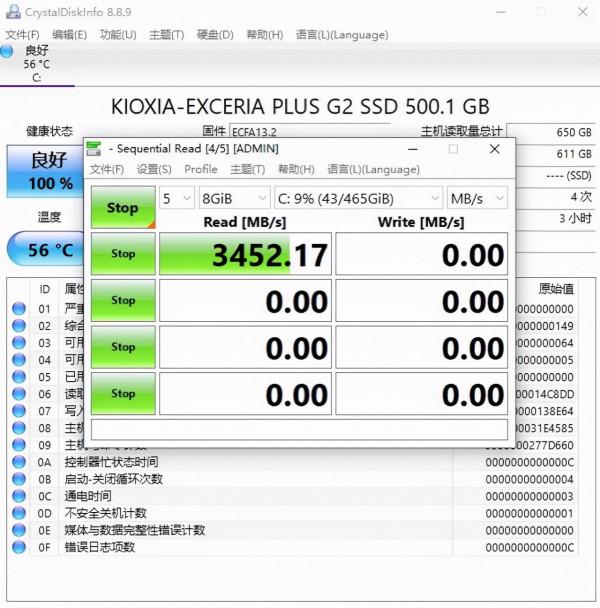Click blue status orb for attribute 0A
The width and height of the screenshot is (600, 608).
click(x=18, y=462)
